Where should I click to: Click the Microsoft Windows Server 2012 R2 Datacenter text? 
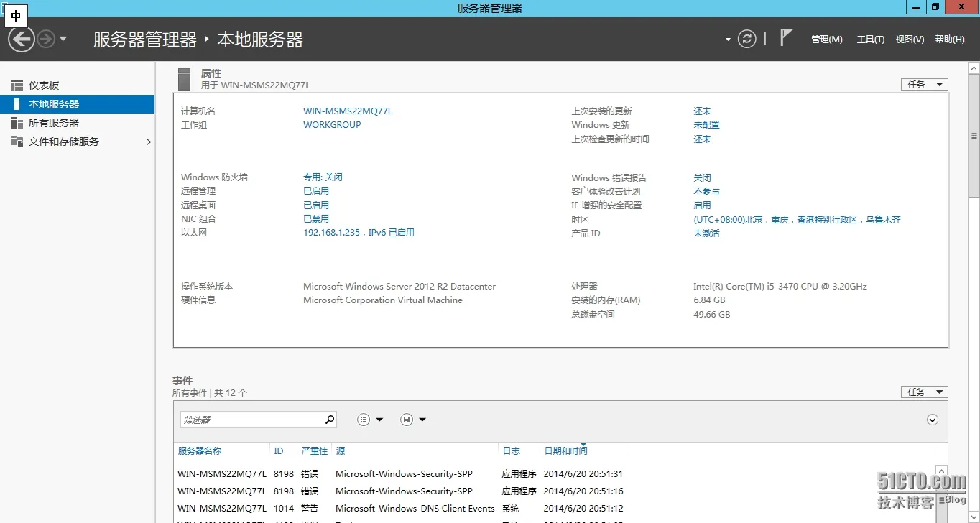click(399, 287)
